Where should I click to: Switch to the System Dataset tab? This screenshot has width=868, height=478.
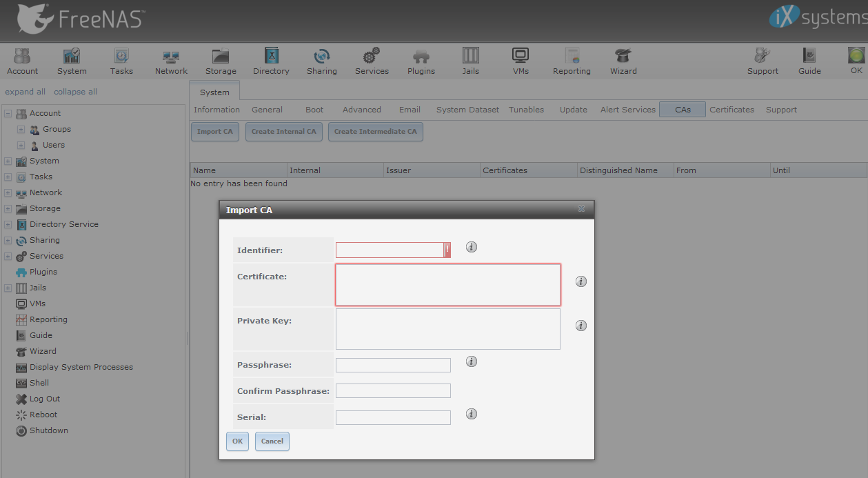pos(467,110)
